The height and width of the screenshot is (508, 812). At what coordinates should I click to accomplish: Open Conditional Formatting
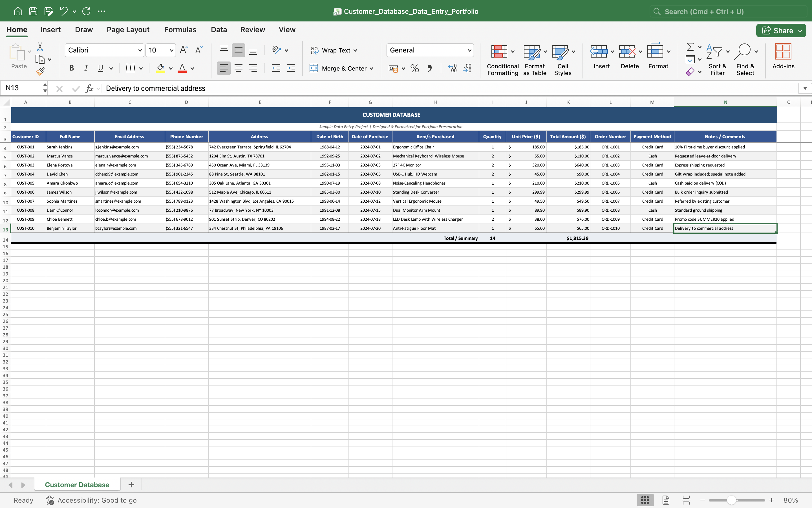tap(503, 60)
